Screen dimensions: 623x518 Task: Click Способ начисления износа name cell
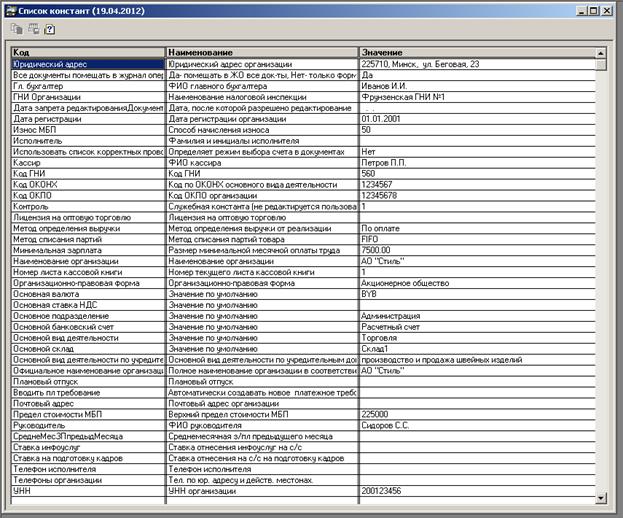[x=262, y=130]
